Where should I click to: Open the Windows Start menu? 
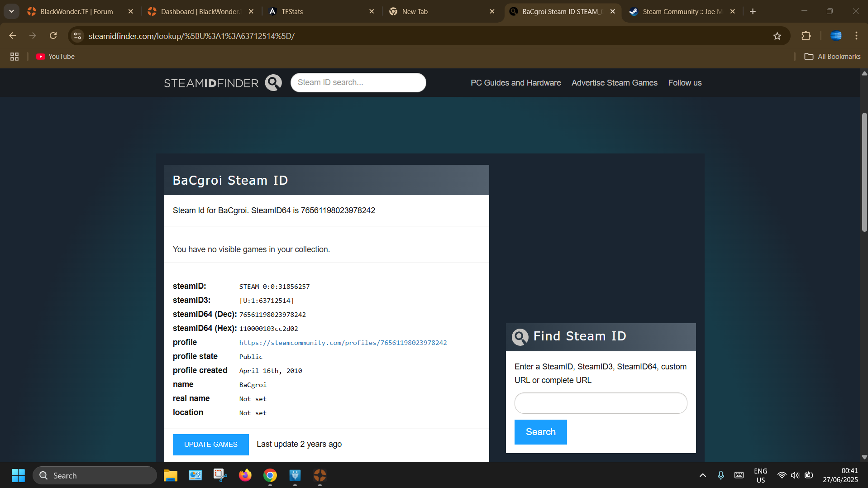pyautogui.click(x=18, y=475)
